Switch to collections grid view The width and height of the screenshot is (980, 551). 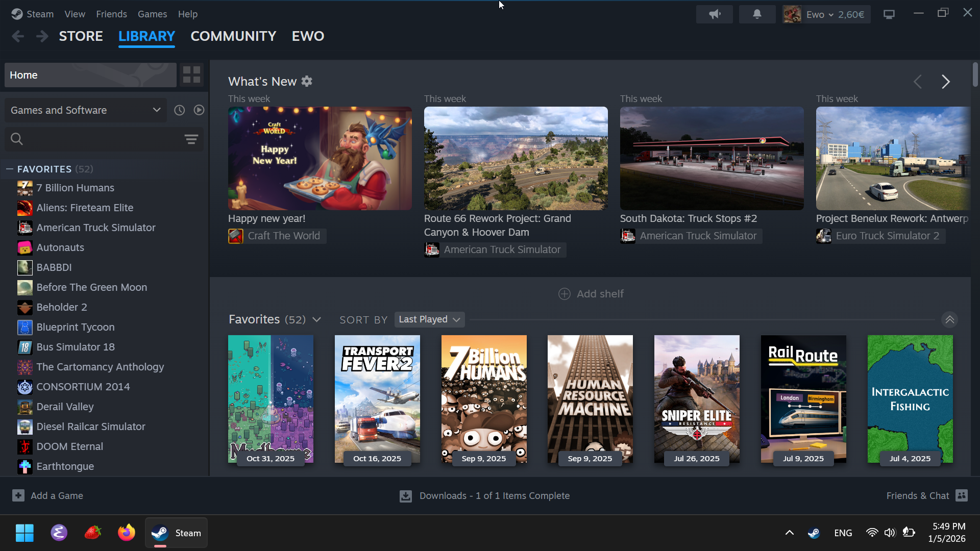pos(191,75)
